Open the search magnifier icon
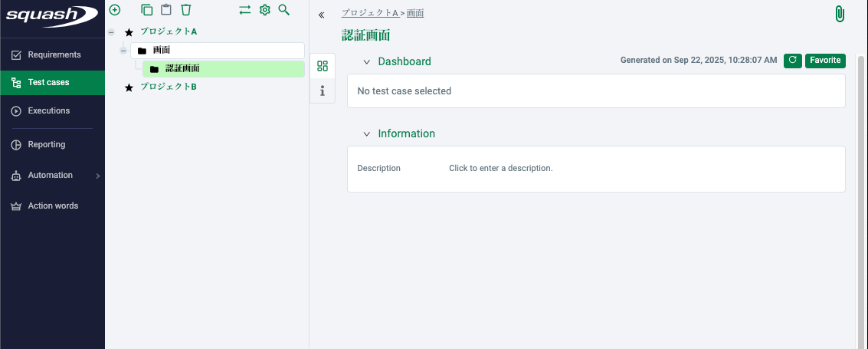The image size is (868, 349). click(x=284, y=9)
